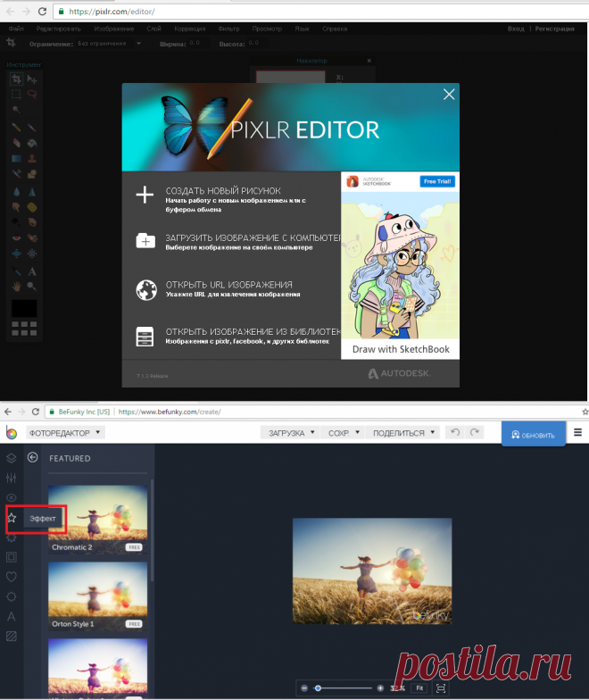Select the Red Eye reduction tool in Pixlr

tap(16, 237)
